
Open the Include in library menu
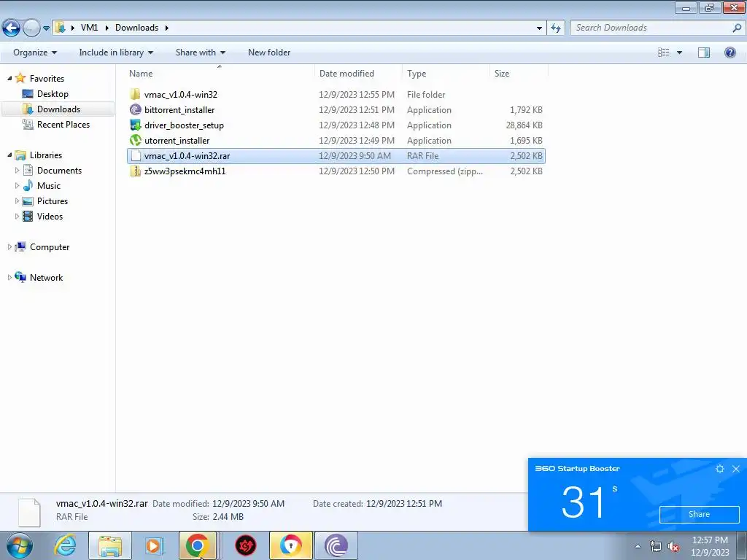pyautogui.click(x=116, y=52)
